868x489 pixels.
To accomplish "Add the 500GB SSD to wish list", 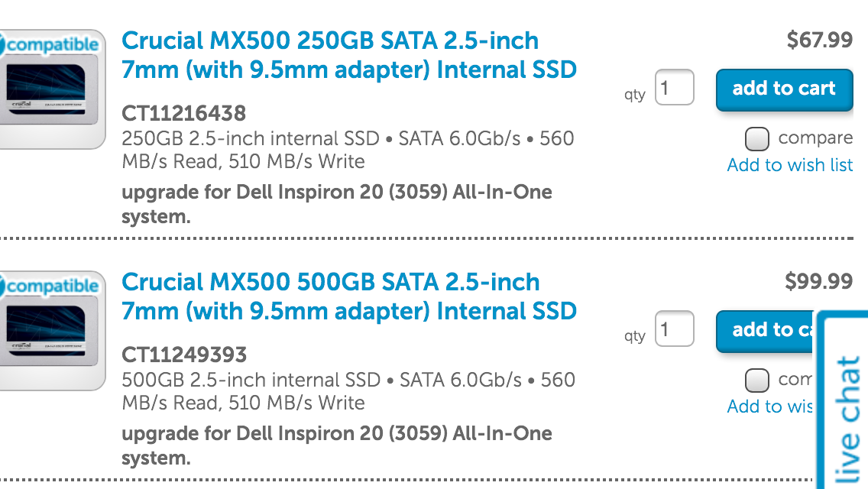I will [769, 406].
